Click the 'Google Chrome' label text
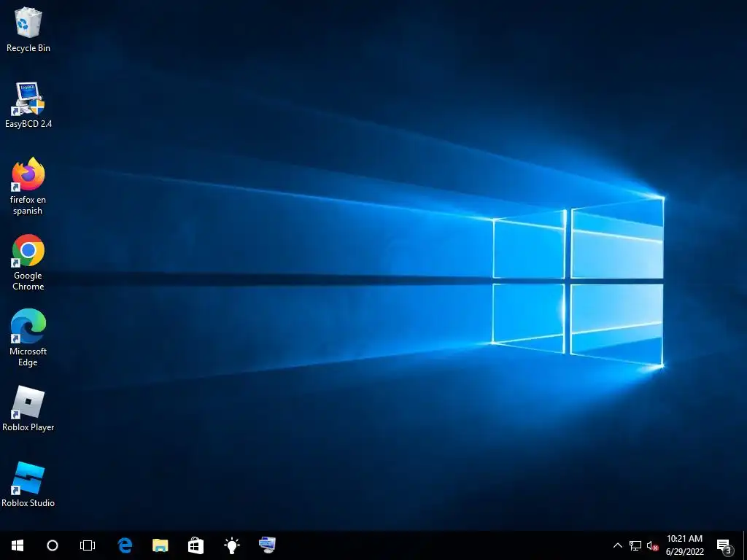The image size is (747, 560). click(28, 281)
